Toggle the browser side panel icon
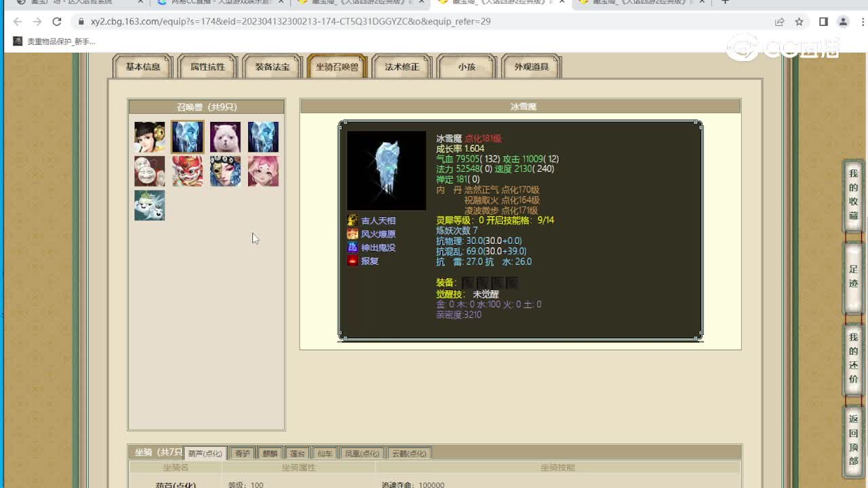Image resolution: width=868 pixels, height=488 pixels. click(823, 22)
